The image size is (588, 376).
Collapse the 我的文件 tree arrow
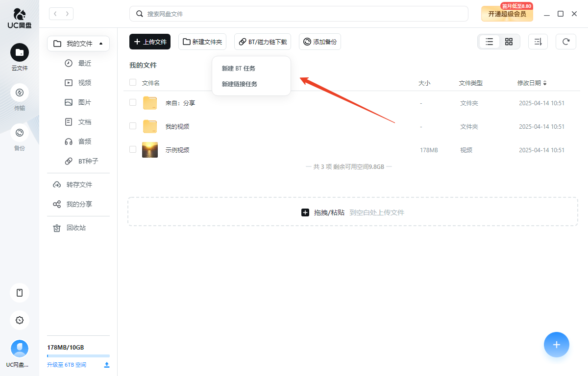tap(101, 44)
